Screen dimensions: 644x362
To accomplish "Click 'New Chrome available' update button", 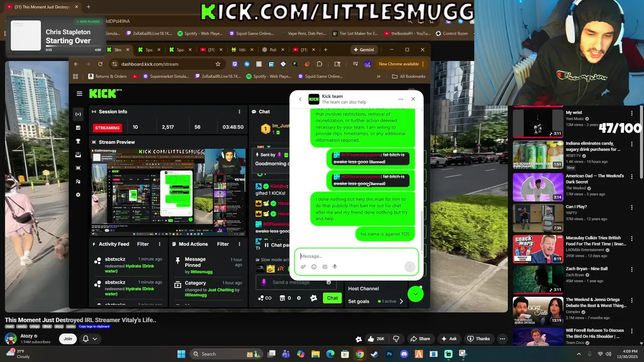I will pyautogui.click(x=401, y=64).
